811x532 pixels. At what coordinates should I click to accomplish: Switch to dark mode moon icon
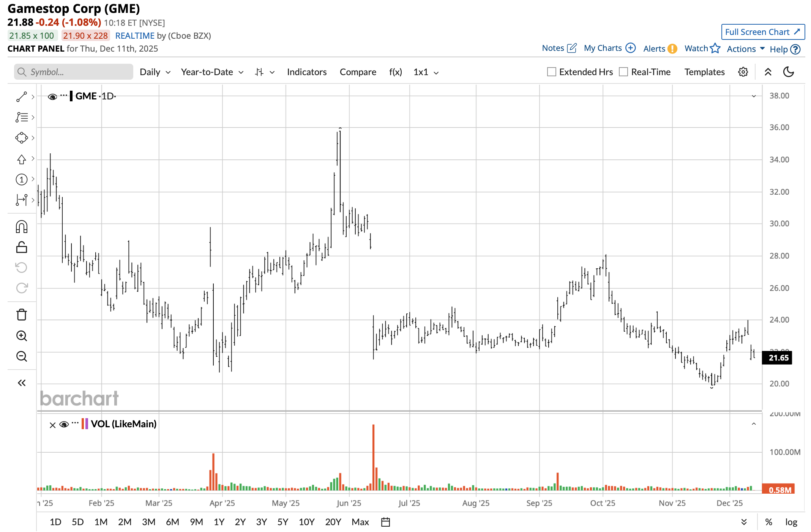point(789,72)
